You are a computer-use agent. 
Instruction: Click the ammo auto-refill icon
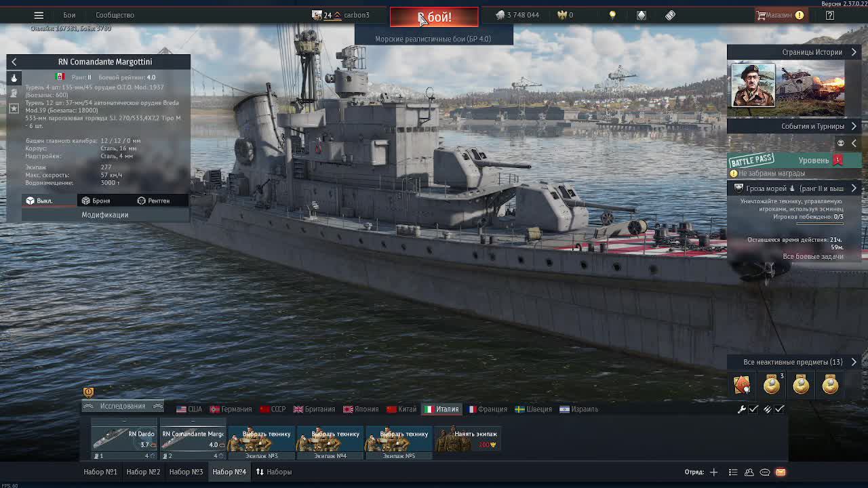pos(768,409)
